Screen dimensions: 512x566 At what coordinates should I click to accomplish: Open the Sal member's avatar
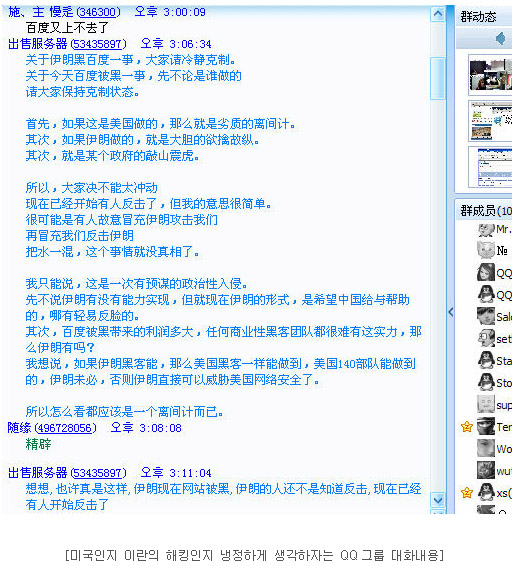[x=486, y=316]
